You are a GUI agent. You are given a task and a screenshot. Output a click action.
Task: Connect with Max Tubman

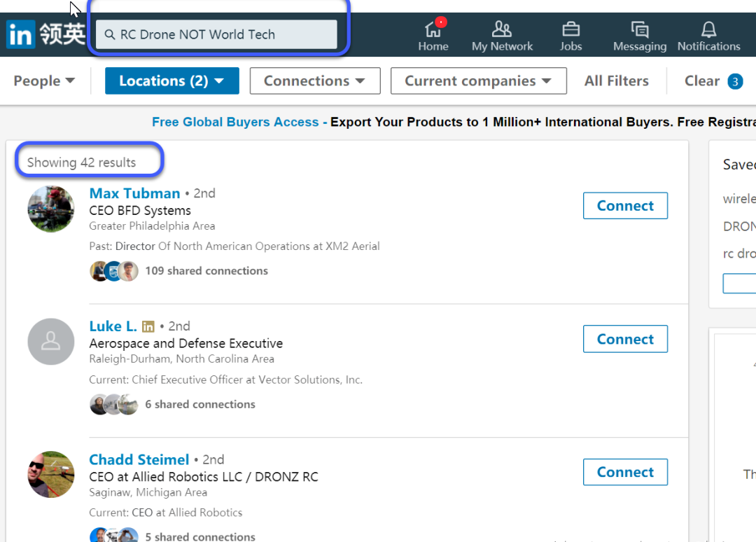point(625,206)
